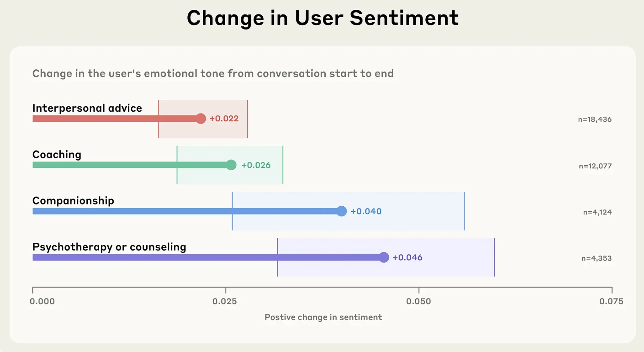The height and width of the screenshot is (352, 644).
Task: Click the 0.025 axis tick label
Action: [x=225, y=301]
